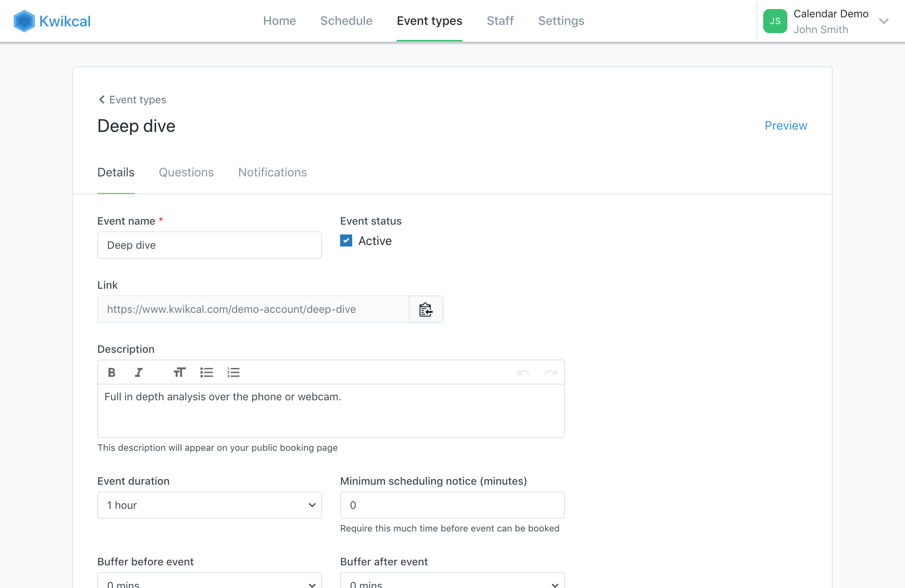Click the green JS avatar badge
This screenshot has height=588, width=905.
775,21
